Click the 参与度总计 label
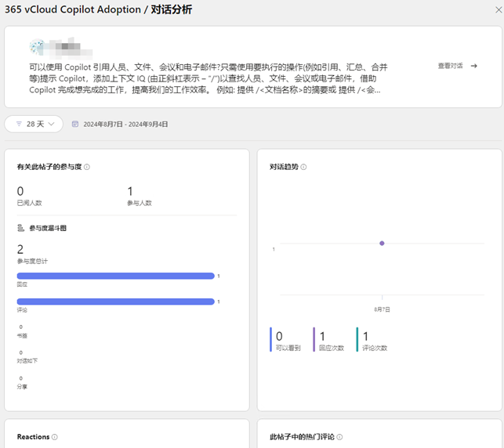The width and height of the screenshot is (504, 448). (x=32, y=261)
